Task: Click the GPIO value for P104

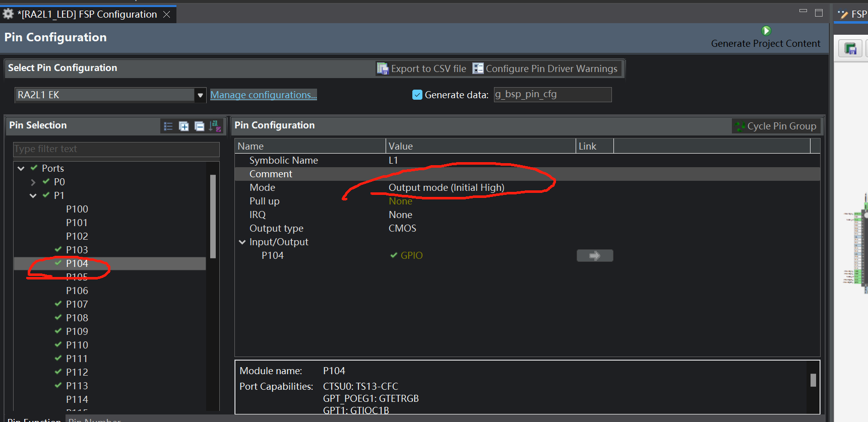Action: pyautogui.click(x=411, y=256)
